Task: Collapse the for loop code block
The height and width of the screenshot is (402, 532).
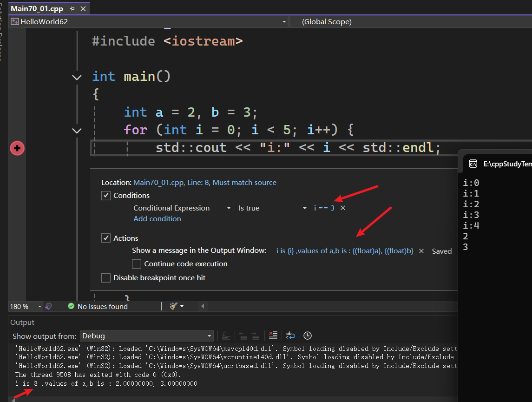Action: (77, 131)
